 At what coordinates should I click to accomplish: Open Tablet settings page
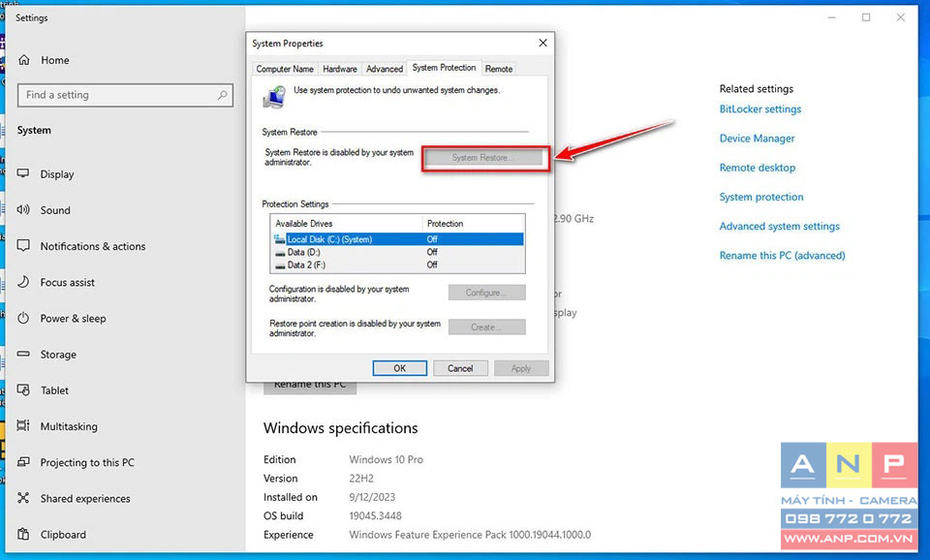pos(54,390)
